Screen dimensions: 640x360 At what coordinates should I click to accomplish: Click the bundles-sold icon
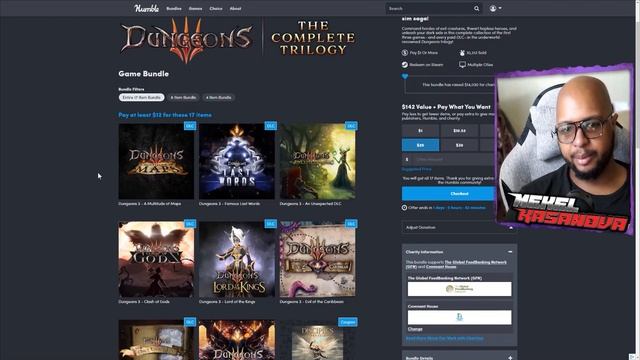(462, 53)
